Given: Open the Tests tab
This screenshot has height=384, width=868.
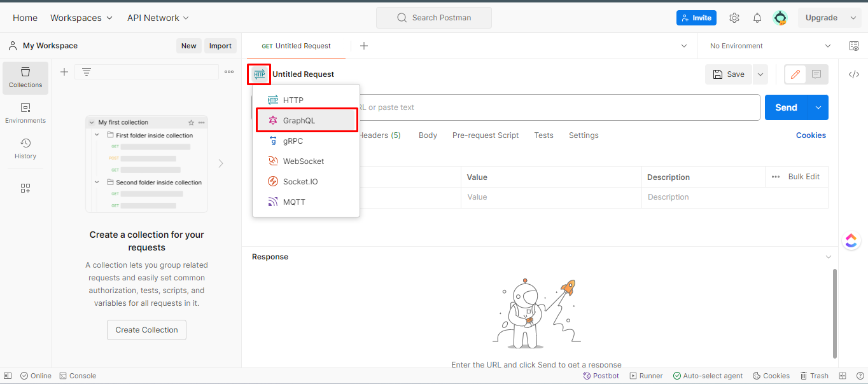Looking at the screenshot, I should [x=543, y=135].
